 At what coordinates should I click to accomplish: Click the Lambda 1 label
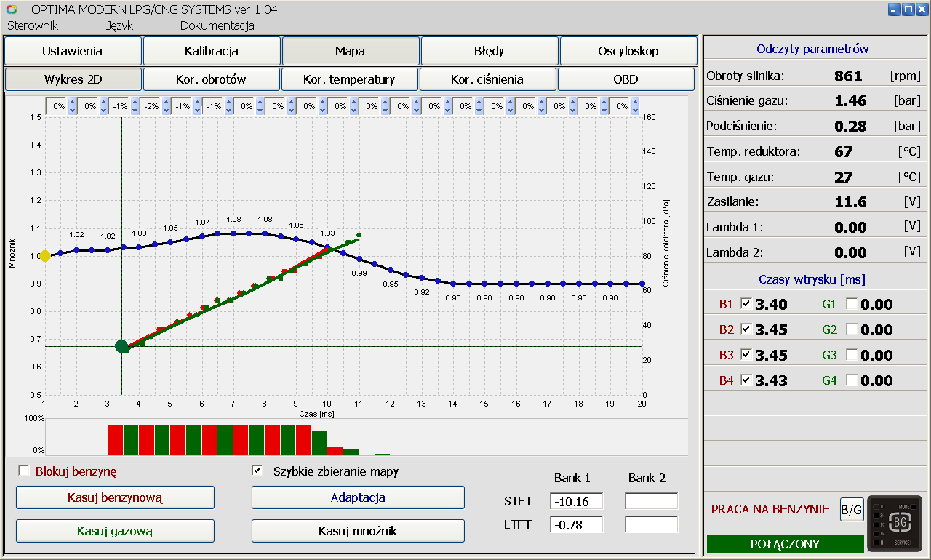(x=735, y=227)
